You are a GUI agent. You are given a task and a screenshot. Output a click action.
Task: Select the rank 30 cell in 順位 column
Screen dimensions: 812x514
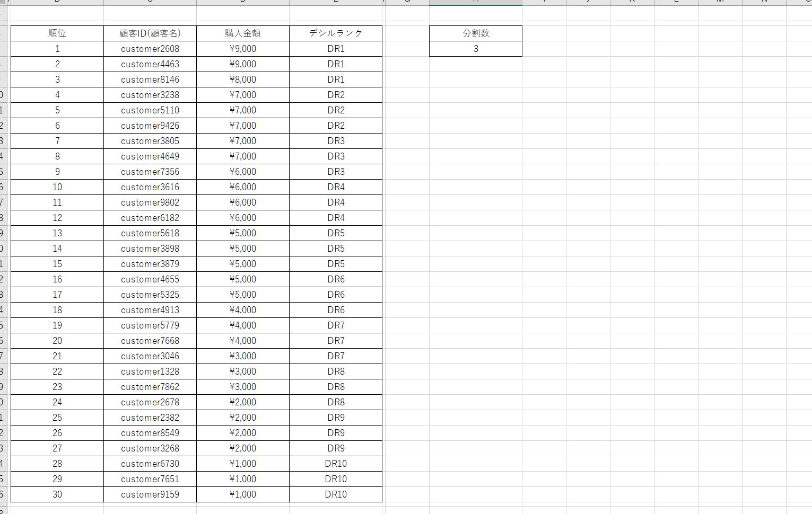(x=57, y=494)
